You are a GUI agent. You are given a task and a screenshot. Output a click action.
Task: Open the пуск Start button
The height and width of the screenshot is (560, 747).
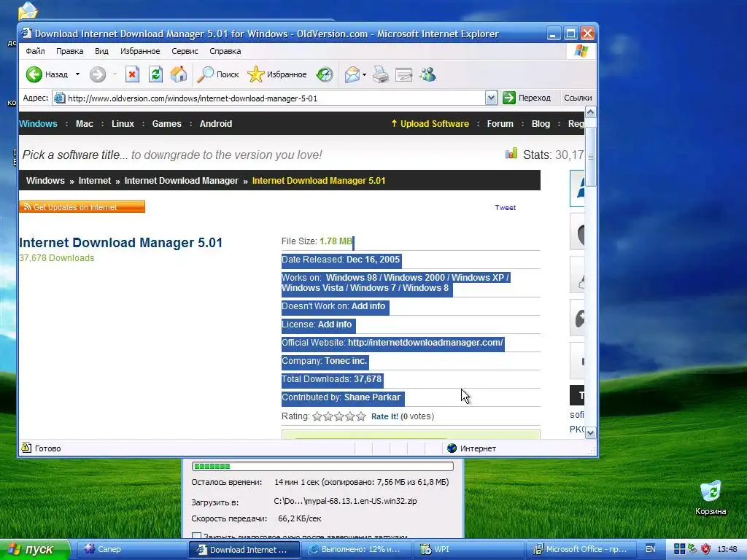pyautogui.click(x=35, y=550)
